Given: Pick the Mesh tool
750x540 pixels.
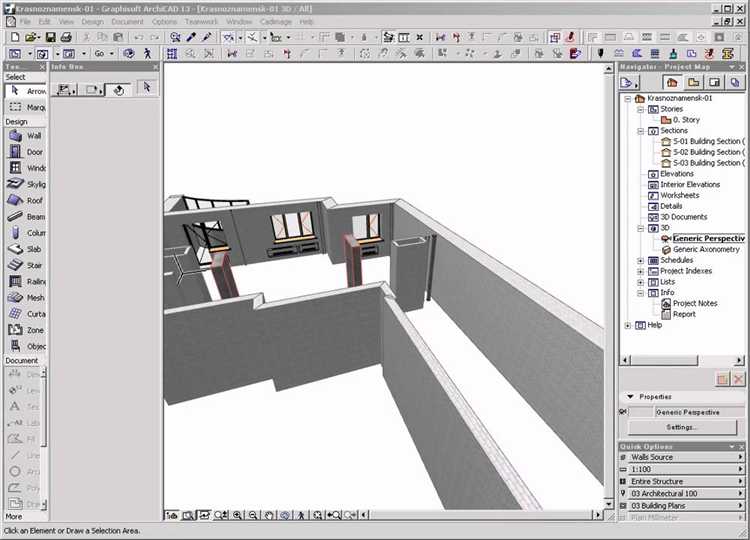Looking at the screenshot, I should 25,298.
